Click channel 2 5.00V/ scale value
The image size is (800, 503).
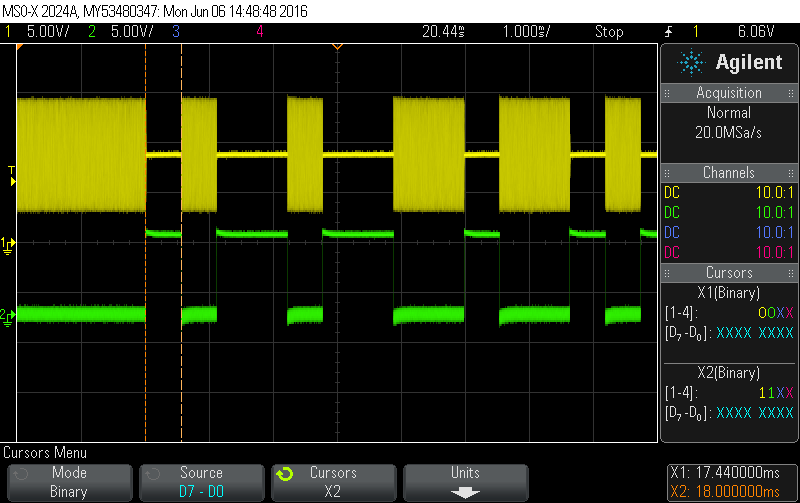(x=132, y=32)
